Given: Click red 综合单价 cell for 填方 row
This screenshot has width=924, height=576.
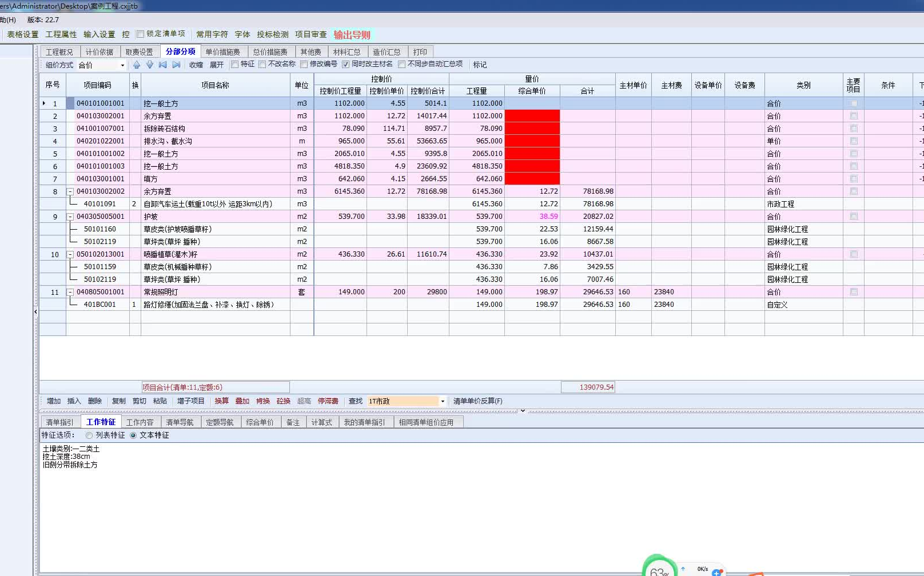Looking at the screenshot, I should click(532, 179).
